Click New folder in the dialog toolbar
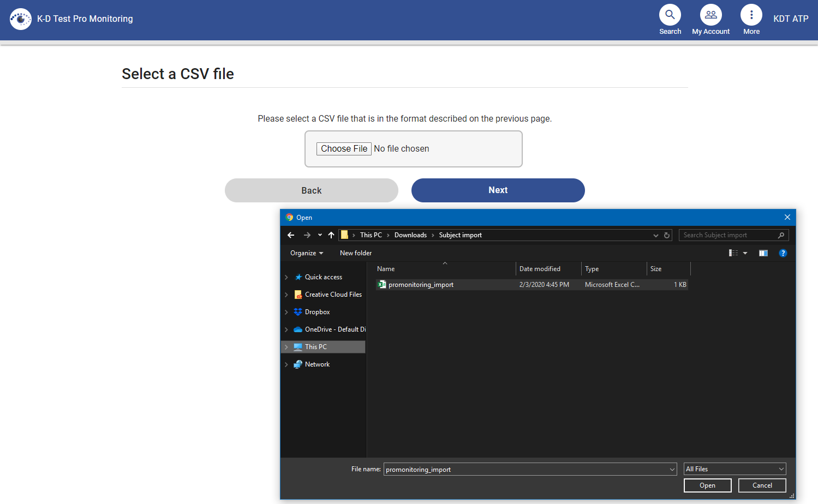Image resolution: width=818 pixels, height=504 pixels. [355, 253]
